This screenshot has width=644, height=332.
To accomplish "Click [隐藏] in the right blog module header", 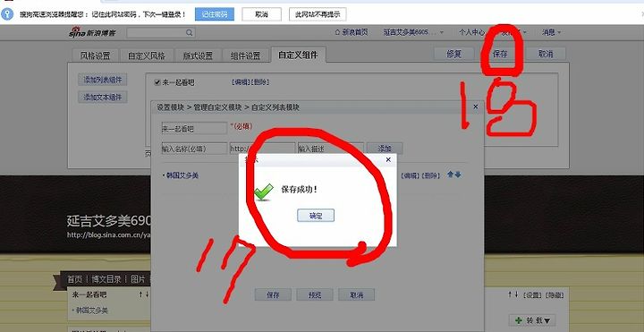I will (555, 295).
